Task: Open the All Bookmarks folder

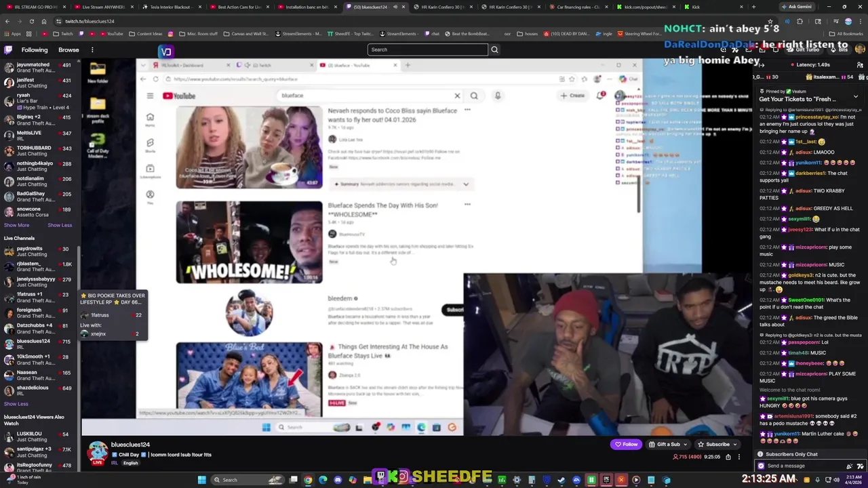Action: click(x=846, y=33)
